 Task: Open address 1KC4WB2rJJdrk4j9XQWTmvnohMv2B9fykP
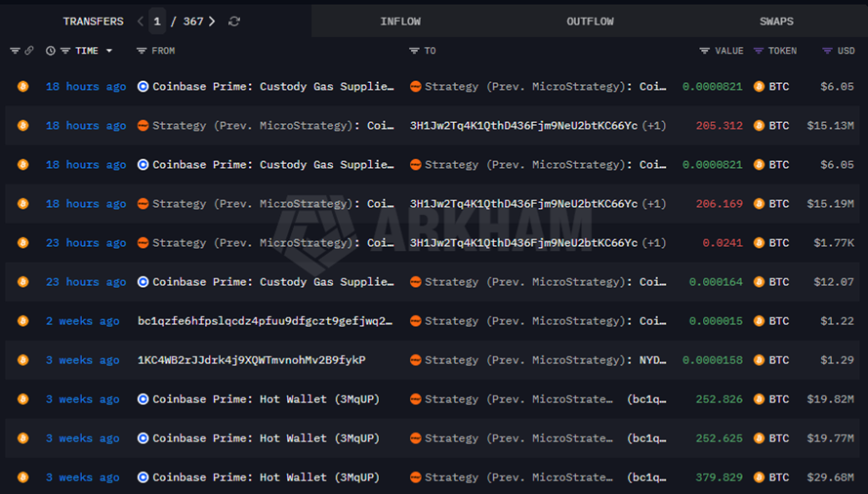coord(251,360)
